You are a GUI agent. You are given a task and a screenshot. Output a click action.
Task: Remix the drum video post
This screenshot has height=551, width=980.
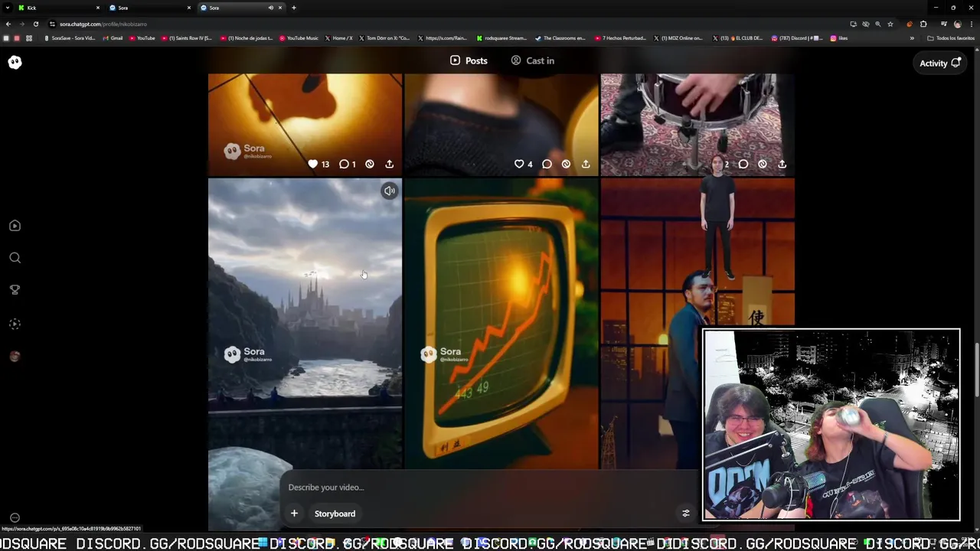tap(763, 164)
